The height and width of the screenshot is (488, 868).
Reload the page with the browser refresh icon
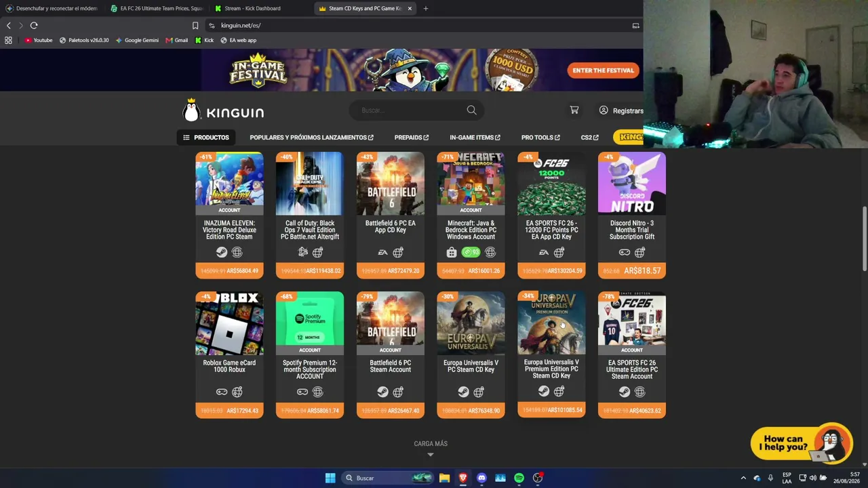coord(34,25)
